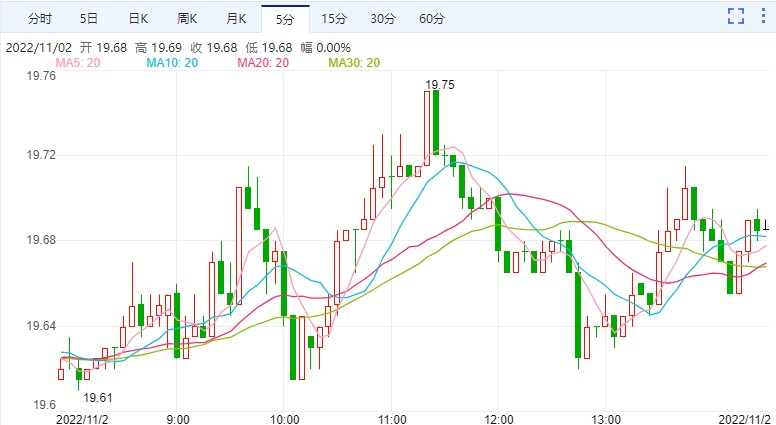Click the MA10: 20 legend label

click(172, 63)
